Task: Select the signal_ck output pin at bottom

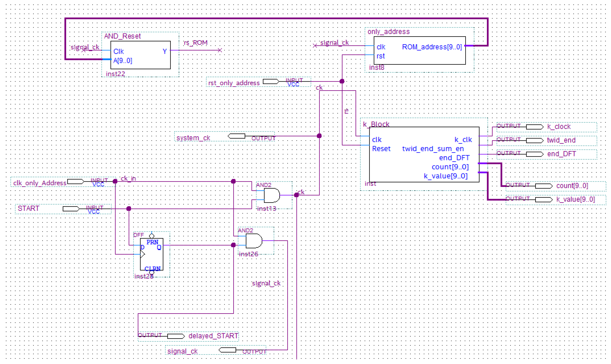Action: click(227, 350)
